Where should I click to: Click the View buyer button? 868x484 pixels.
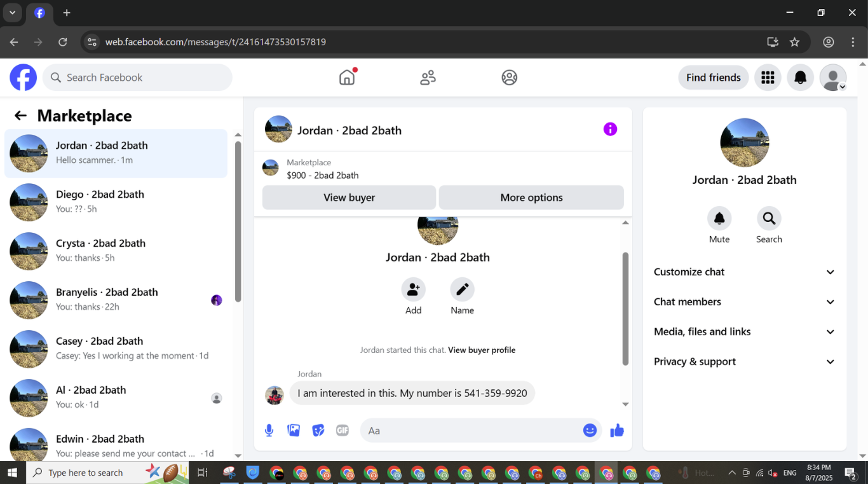tap(349, 198)
